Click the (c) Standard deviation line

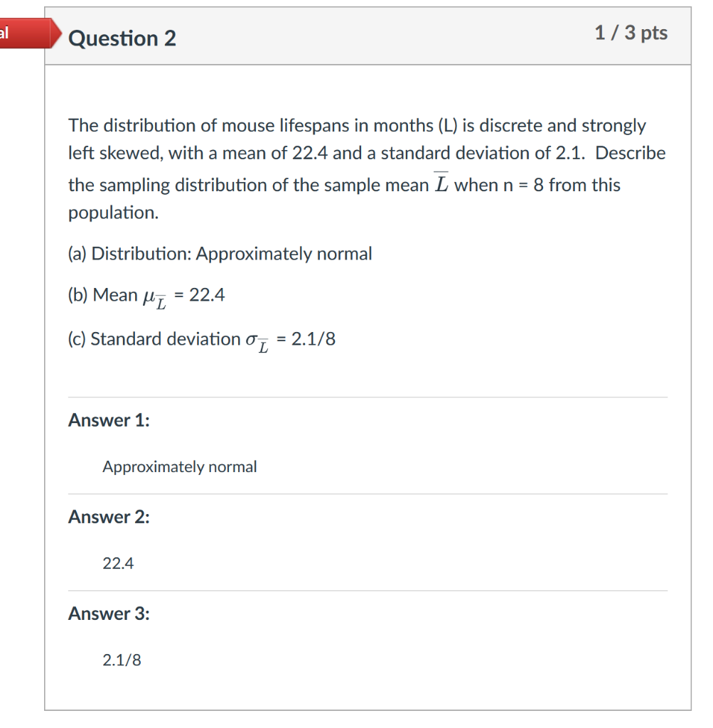coord(201,341)
